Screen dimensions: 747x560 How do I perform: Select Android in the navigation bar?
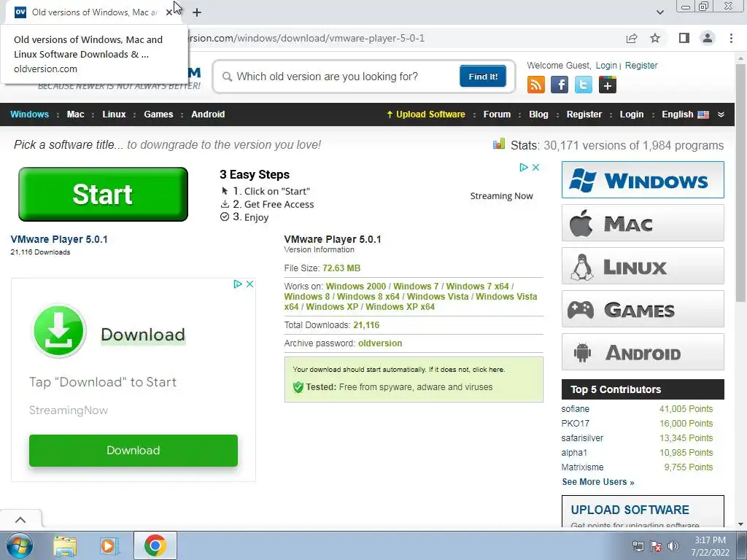[208, 114]
